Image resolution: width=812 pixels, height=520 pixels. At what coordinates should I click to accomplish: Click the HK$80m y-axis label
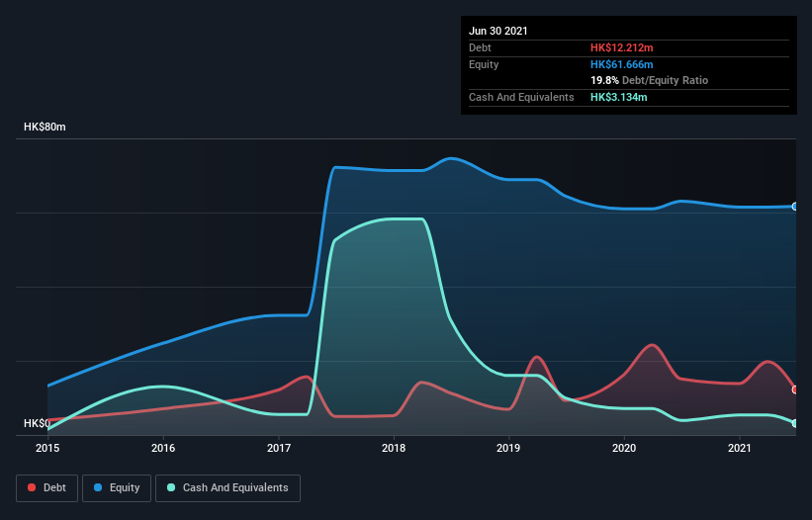(x=45, y=127)
